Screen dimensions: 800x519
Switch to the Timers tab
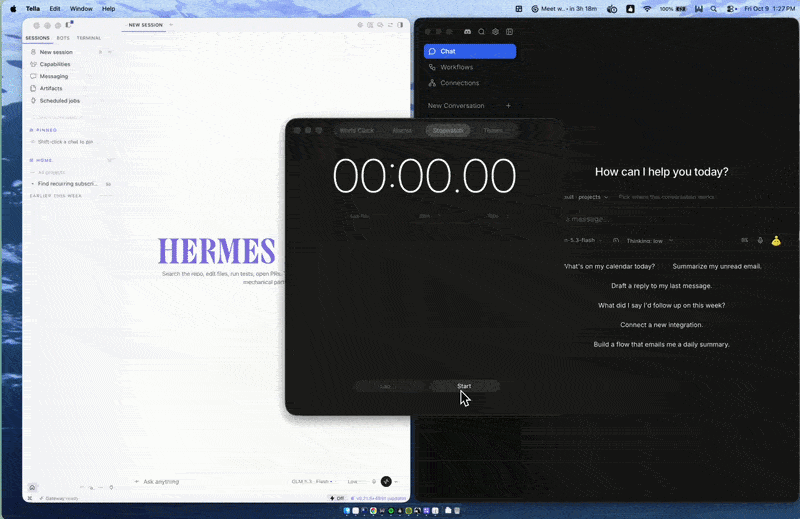pos(493,131)
